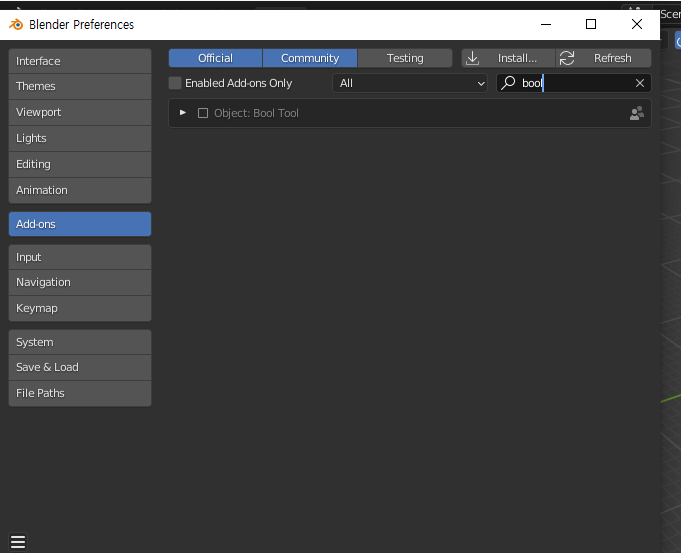Toggle the Official add-ons filter
Screen dimensions: 681x553
click(x=215, y=58)
